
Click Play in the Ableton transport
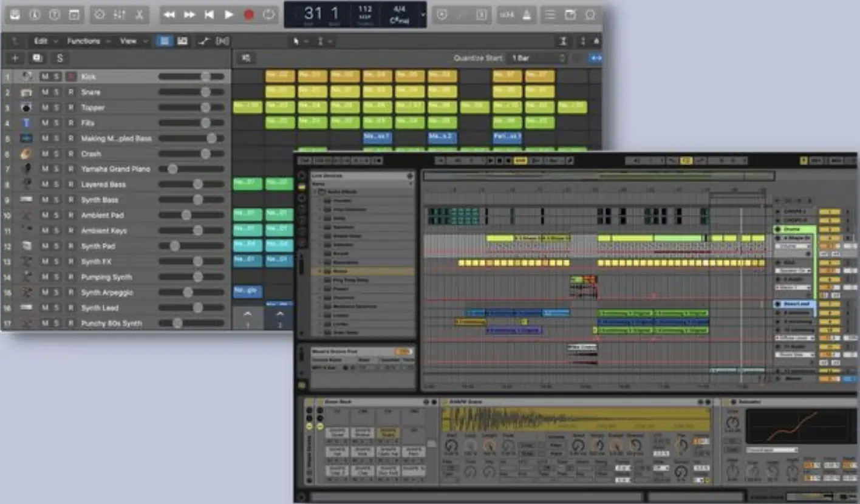click(x=491, y=161)
